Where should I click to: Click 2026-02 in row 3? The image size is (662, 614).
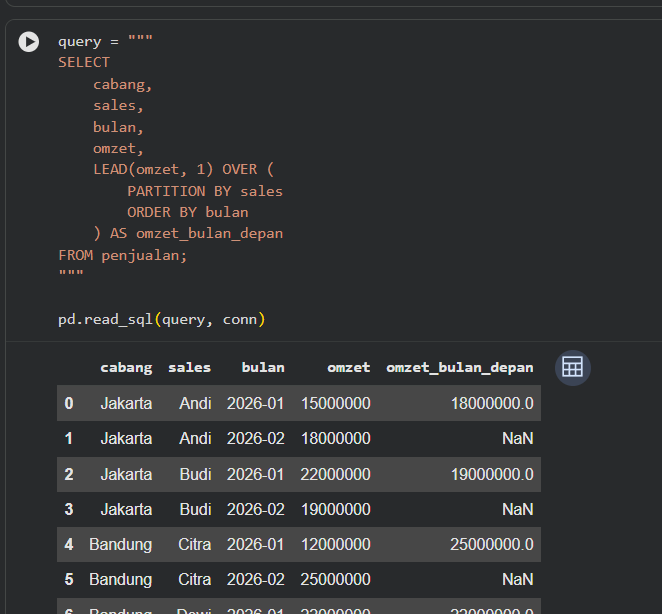coord(255,509)
